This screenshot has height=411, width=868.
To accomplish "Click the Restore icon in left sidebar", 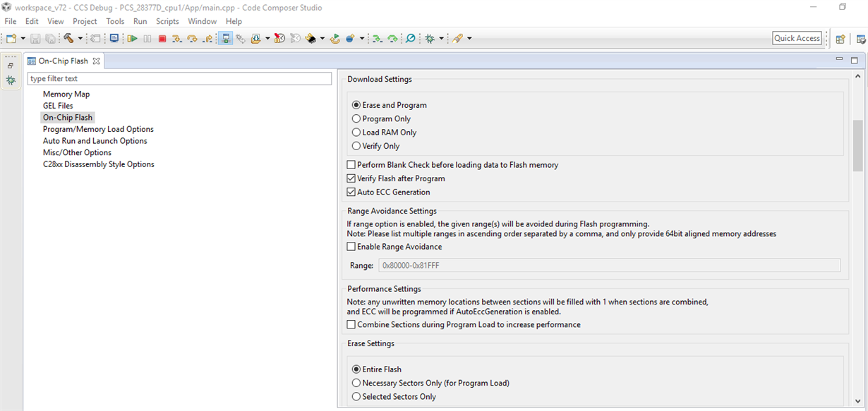I will (x=11, y=66).
